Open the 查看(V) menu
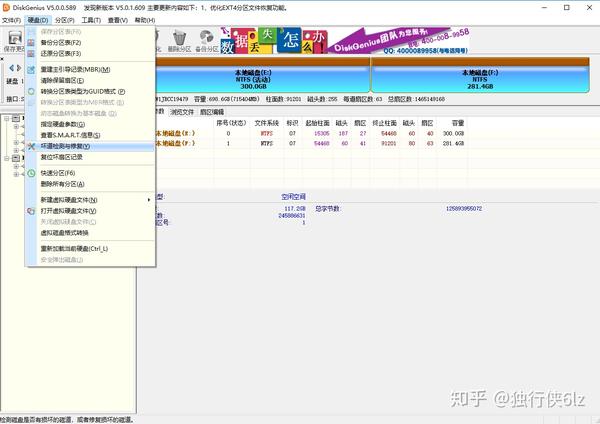Viewport: 600px width, 424px height. click(x=117, y=20)
